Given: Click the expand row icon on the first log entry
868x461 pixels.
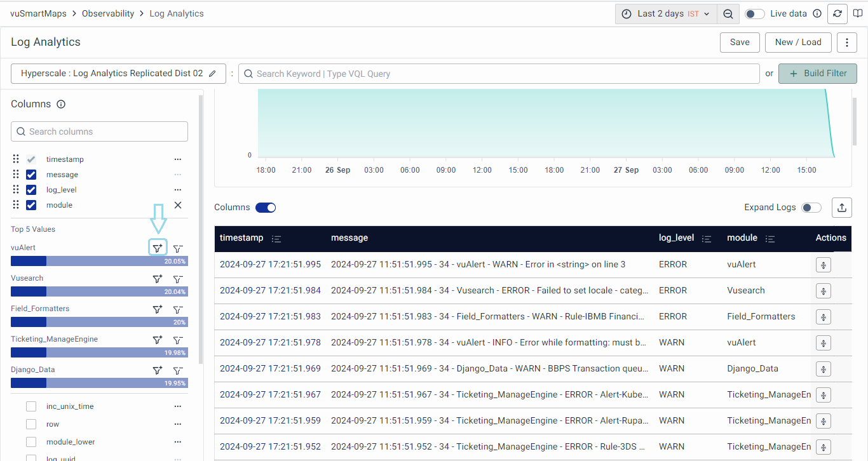Looking at the screenshot, I should pyautogui.click(x=823, y=264).
